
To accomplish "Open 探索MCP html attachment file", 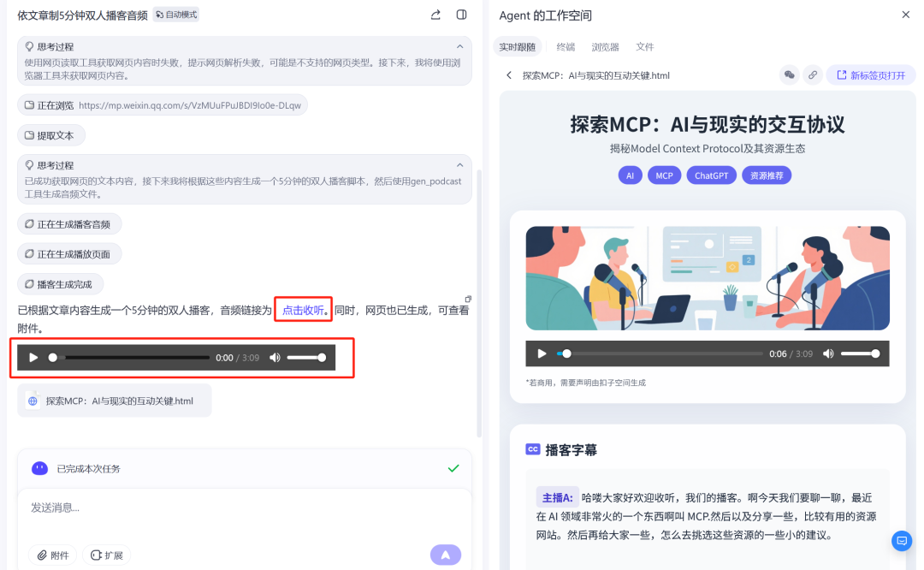I will pos(115,401).
